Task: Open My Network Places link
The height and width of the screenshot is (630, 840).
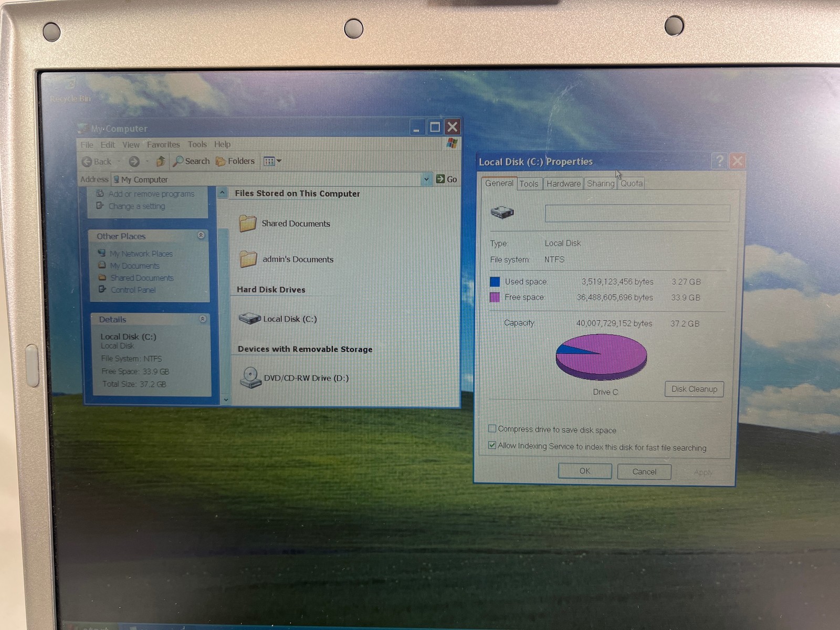Action: pyautogui.click(x=141, y=254)
